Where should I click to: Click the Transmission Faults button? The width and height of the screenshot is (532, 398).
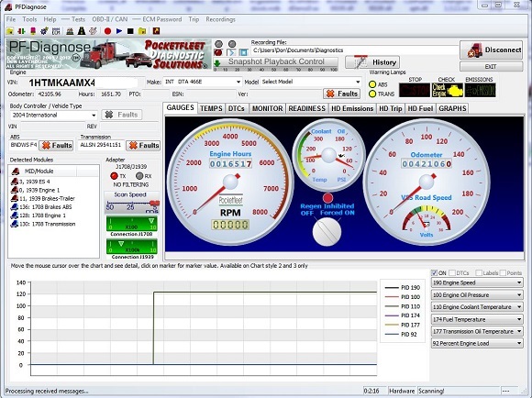click(x=143, y=146)
